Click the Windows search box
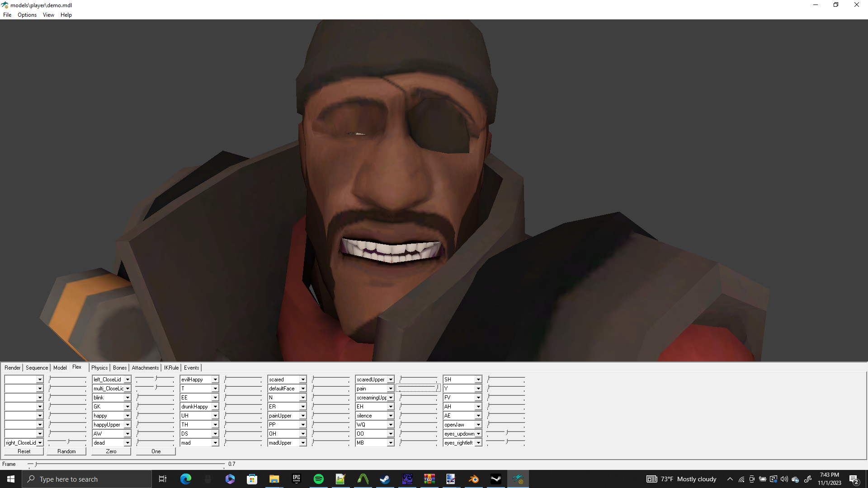This screenshot has height=488, width=868. click(86, 479)
